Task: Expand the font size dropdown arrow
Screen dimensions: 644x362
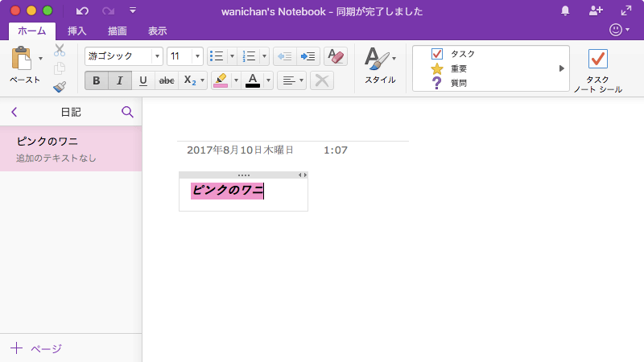Action: [x=197, y=56]
